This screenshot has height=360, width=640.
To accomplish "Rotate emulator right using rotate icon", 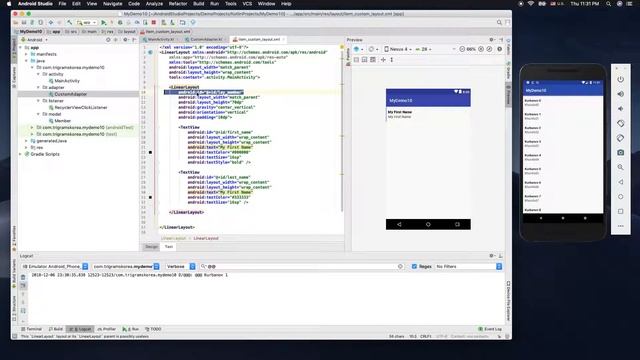I will tap(620, 138).
